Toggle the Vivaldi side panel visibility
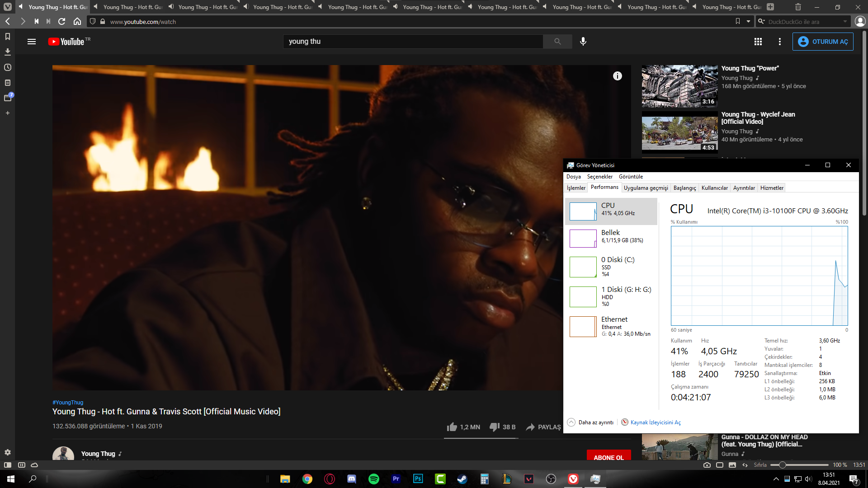 point(8,465)
